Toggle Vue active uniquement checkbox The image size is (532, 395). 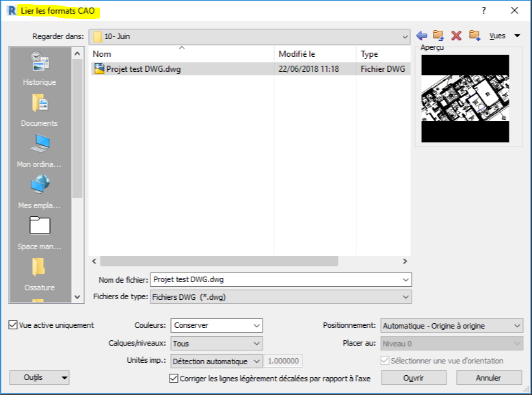click(14, 325)
